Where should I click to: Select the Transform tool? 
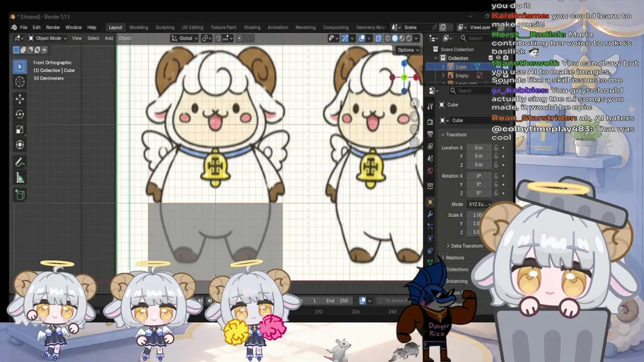click(x=20, y=145)
